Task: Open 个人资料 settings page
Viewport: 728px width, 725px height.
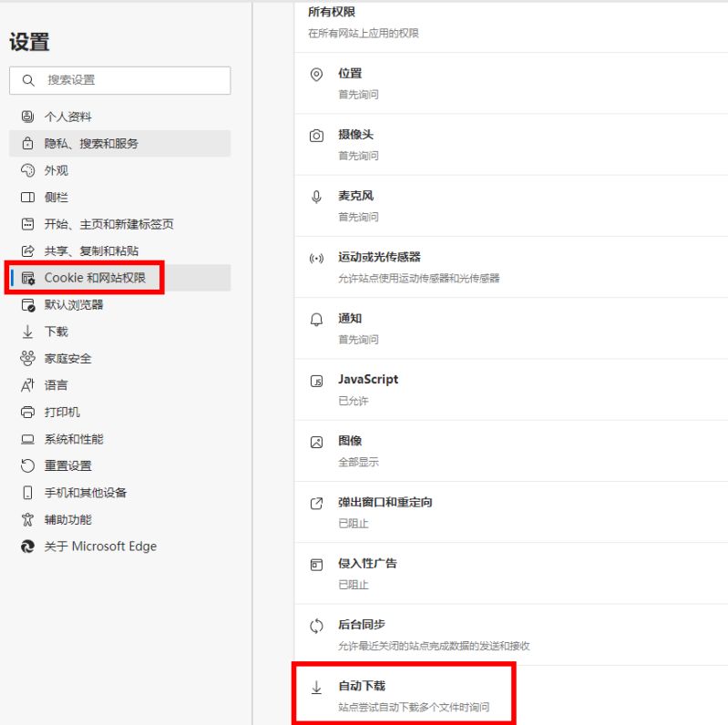Action: (119, 117)
